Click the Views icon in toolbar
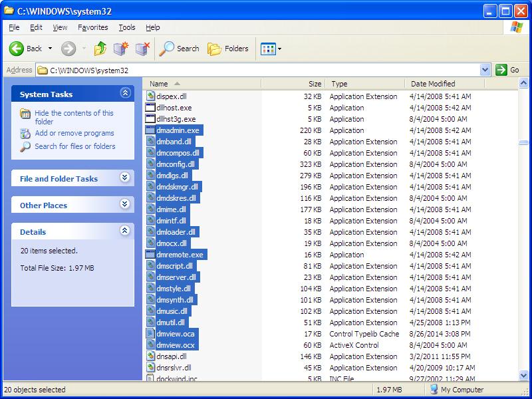Viewport: 532px width, 399px height. (x=268, y=49)
